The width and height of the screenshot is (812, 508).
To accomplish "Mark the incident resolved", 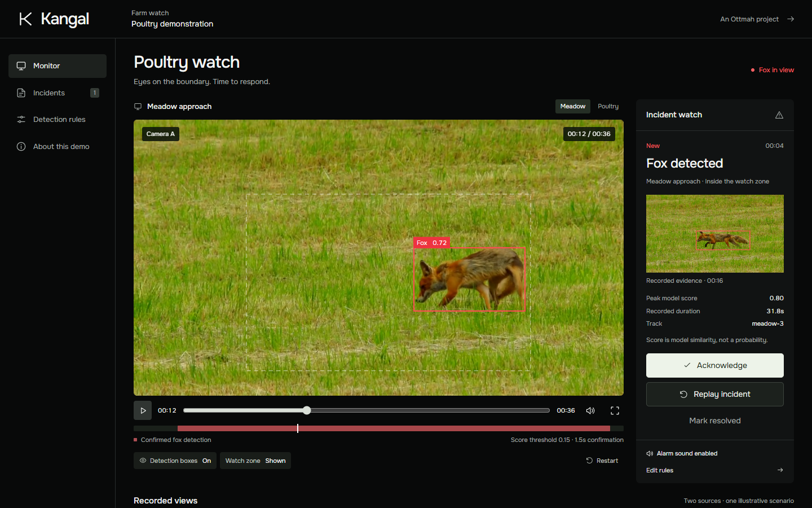I will [715, 421].
